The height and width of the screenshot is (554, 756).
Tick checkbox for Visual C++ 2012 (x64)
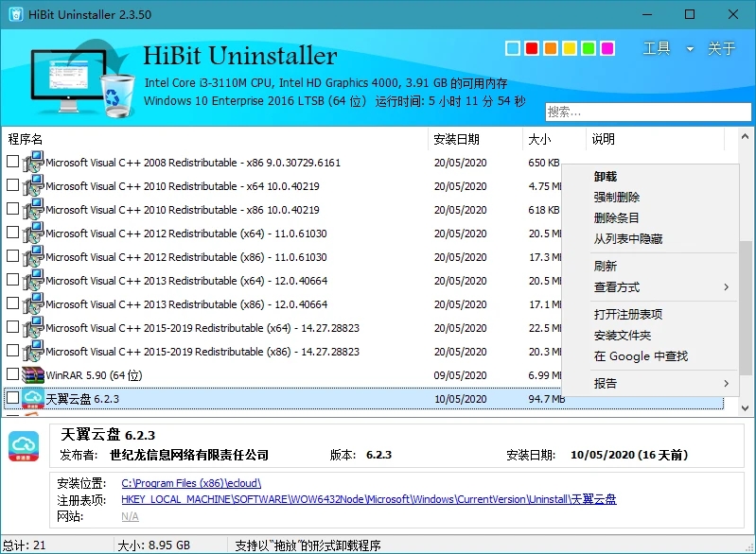pos(13,233)
